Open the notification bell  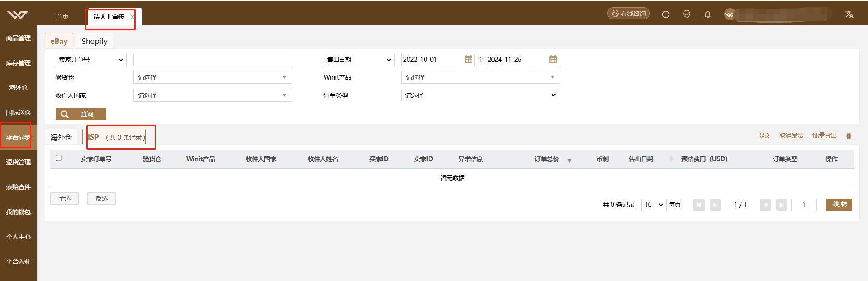tap(708, 14)
